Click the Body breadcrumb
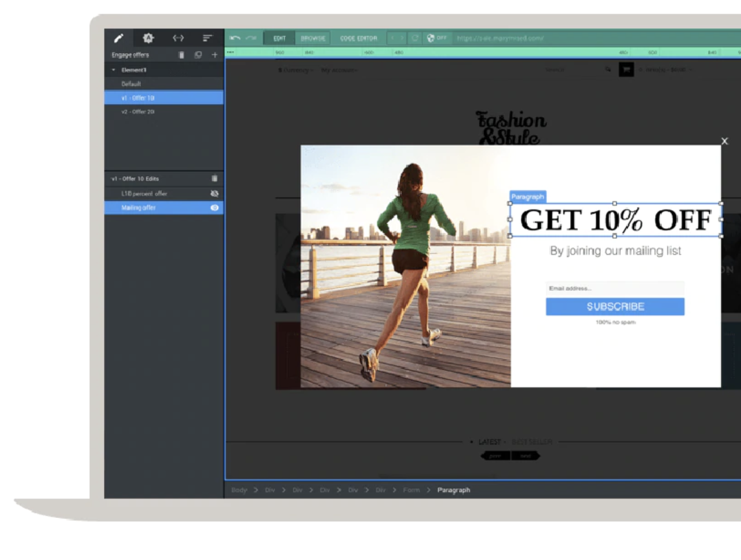Viewport: 741px width, 560px height. (239, 490)
